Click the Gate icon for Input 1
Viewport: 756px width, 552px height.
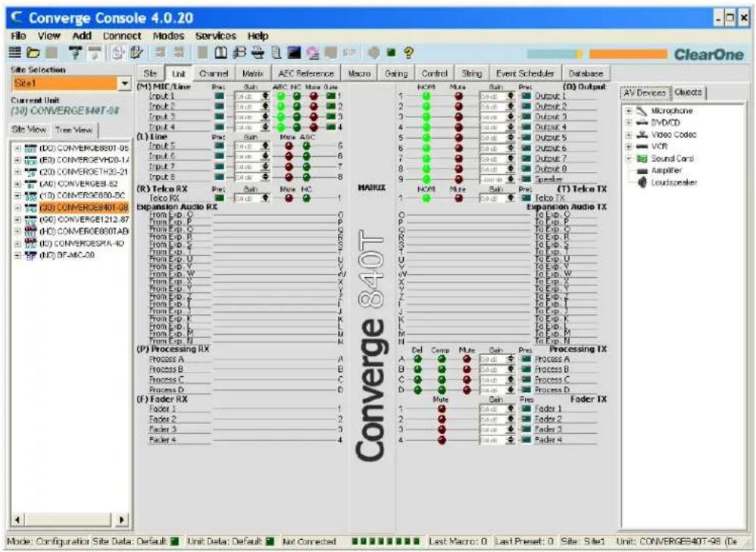coord(331,96)
